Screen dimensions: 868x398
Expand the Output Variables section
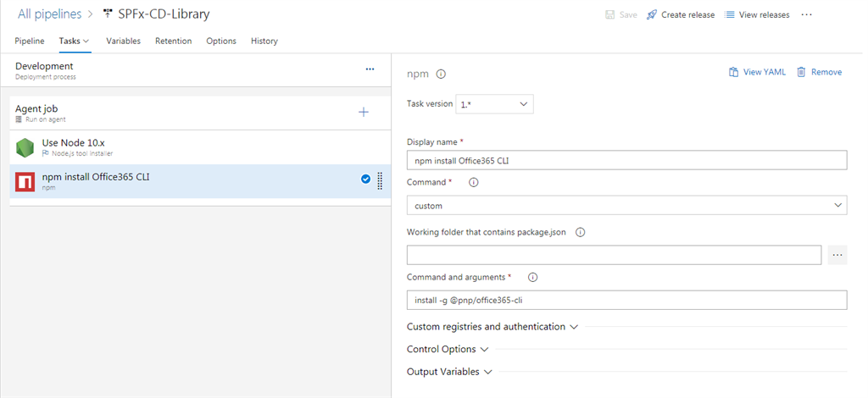point(449,372)
